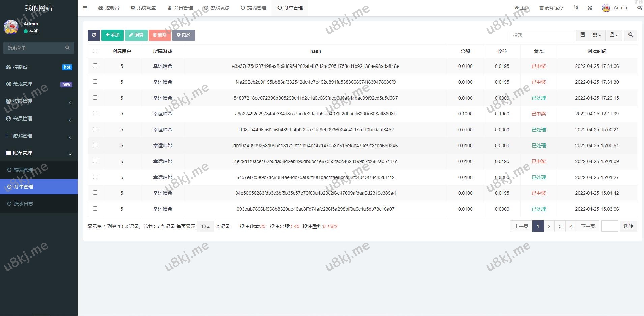This screenshot has height=316, width=644.
Task: Click the sidebar menu search icon
Action: point(67,48)
